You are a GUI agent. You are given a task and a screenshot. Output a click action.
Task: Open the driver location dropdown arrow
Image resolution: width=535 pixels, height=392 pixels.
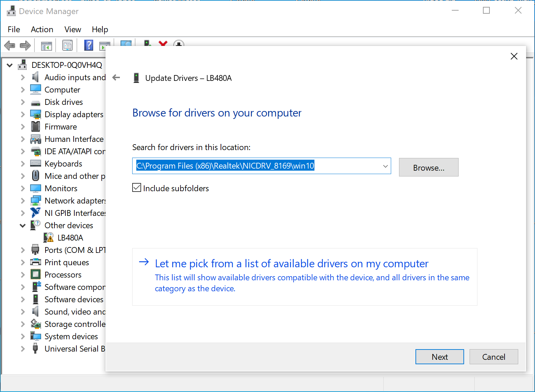385,166
